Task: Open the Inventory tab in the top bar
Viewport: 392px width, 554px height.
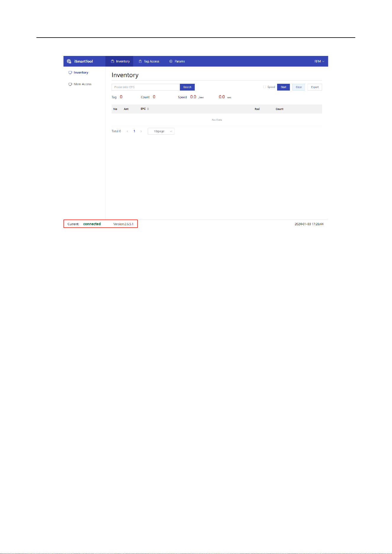Action: pos(119,61)
